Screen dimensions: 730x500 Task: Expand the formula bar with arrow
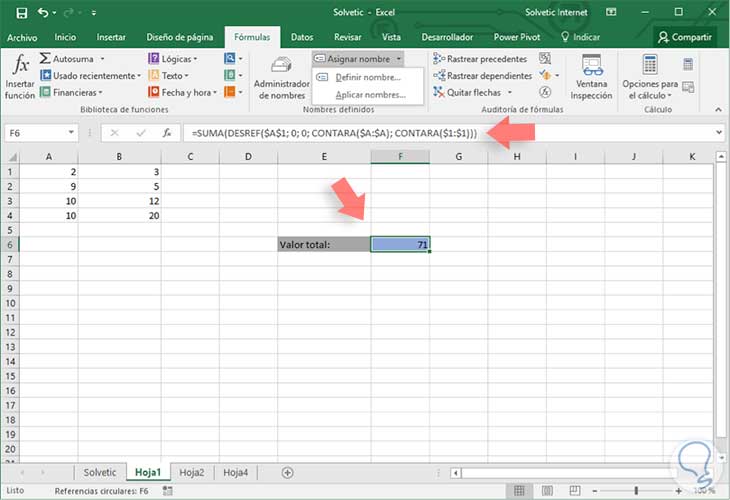point(719,133)
